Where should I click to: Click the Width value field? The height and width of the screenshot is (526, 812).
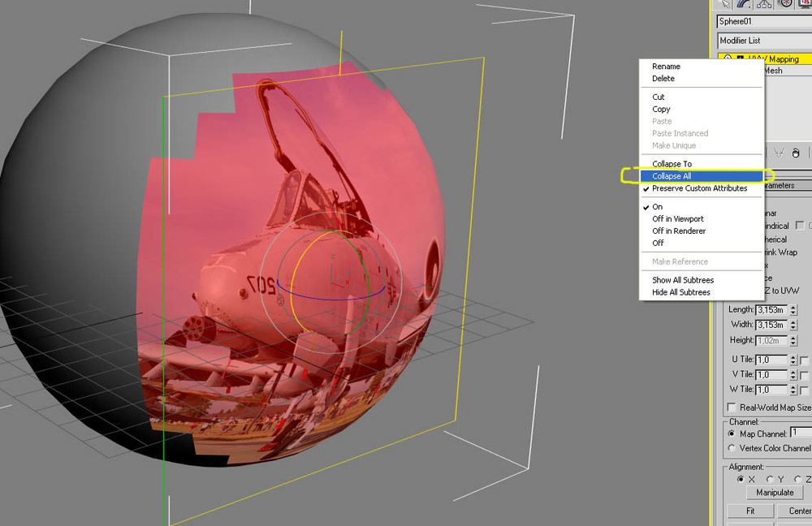pos(771,326)
